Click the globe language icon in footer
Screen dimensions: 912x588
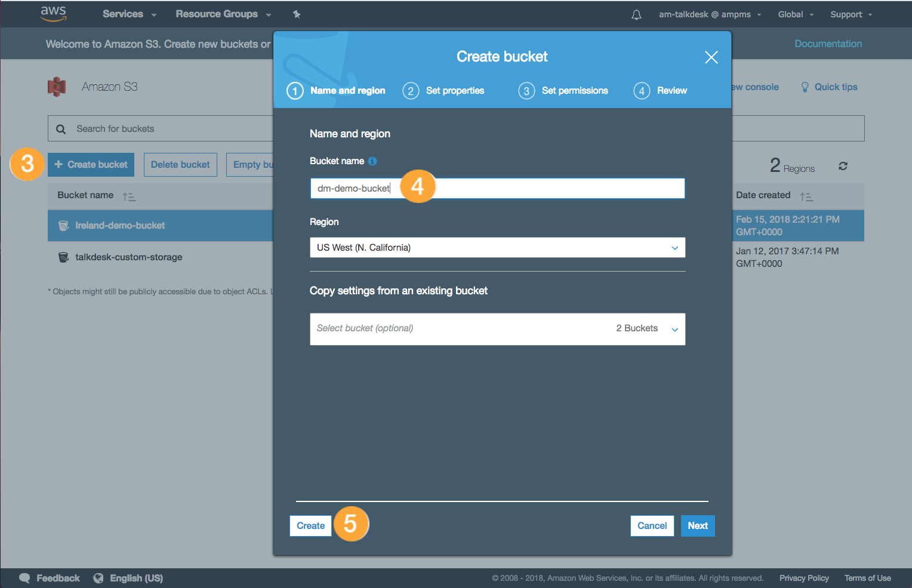point(98,578)
